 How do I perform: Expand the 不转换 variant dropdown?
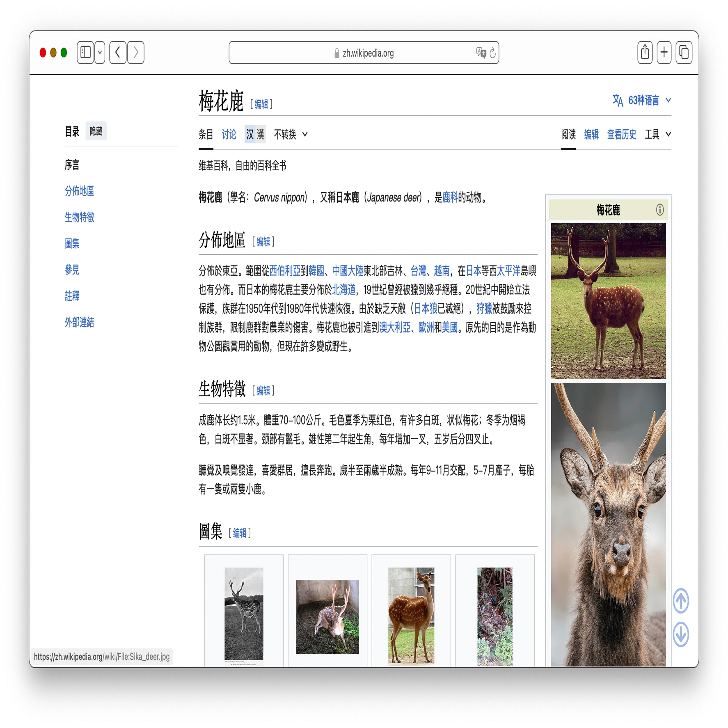(291, 134)
